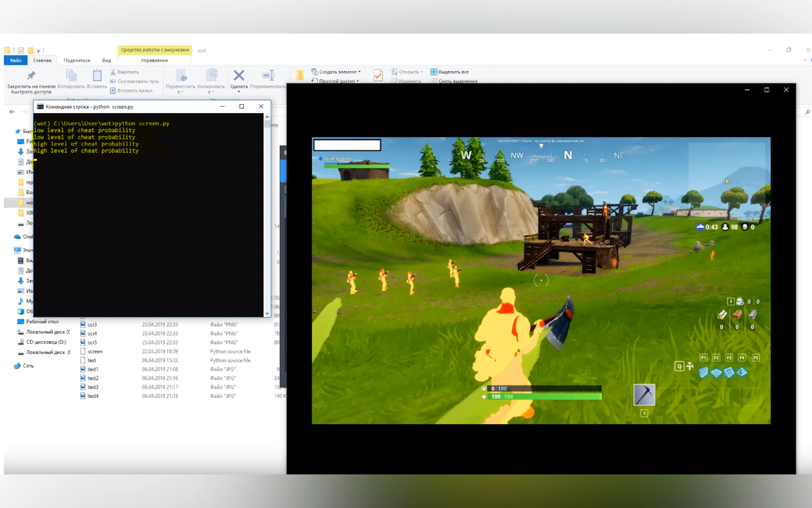Switch to the Главная tab

[42, 60]
